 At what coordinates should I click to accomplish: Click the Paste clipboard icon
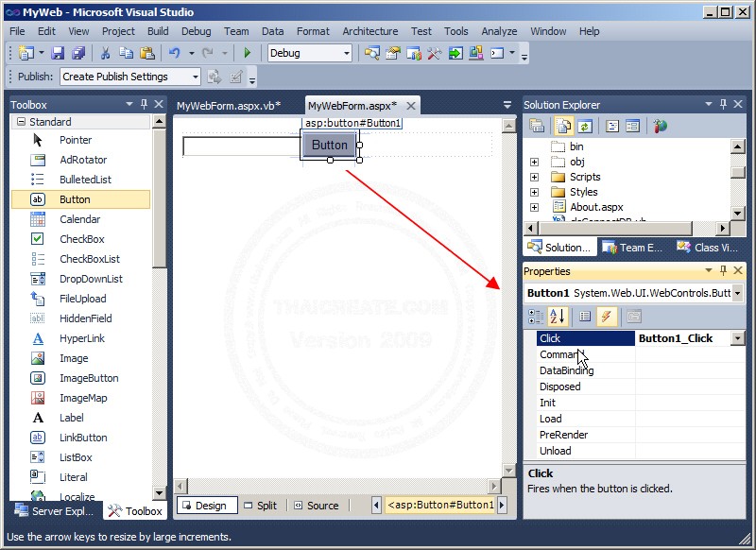click(147, 53)
